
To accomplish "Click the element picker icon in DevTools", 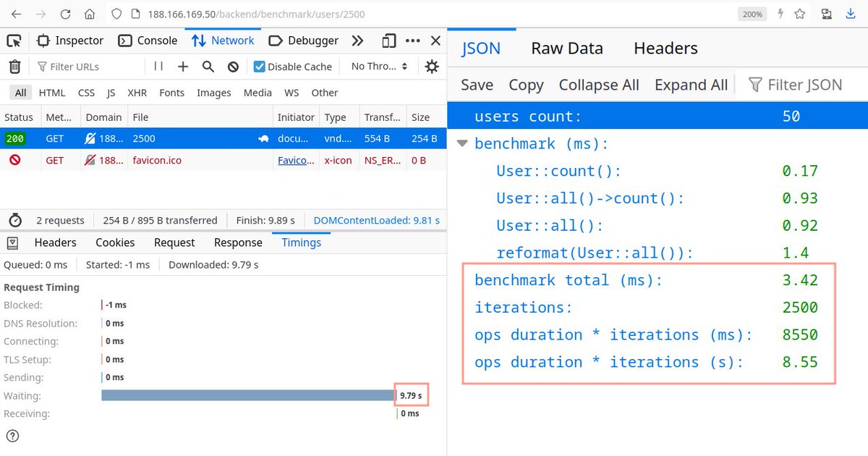I will 14,41.
